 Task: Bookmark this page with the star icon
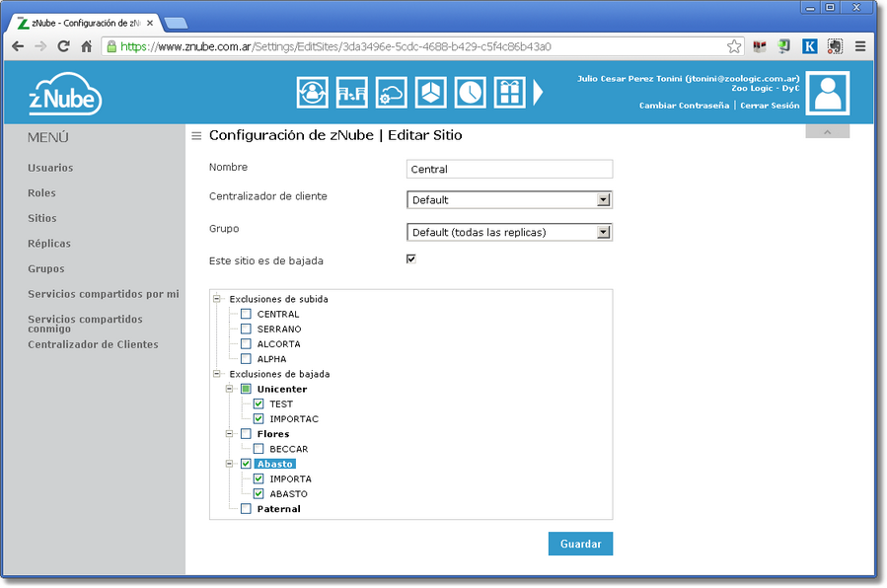pos(734,46)
